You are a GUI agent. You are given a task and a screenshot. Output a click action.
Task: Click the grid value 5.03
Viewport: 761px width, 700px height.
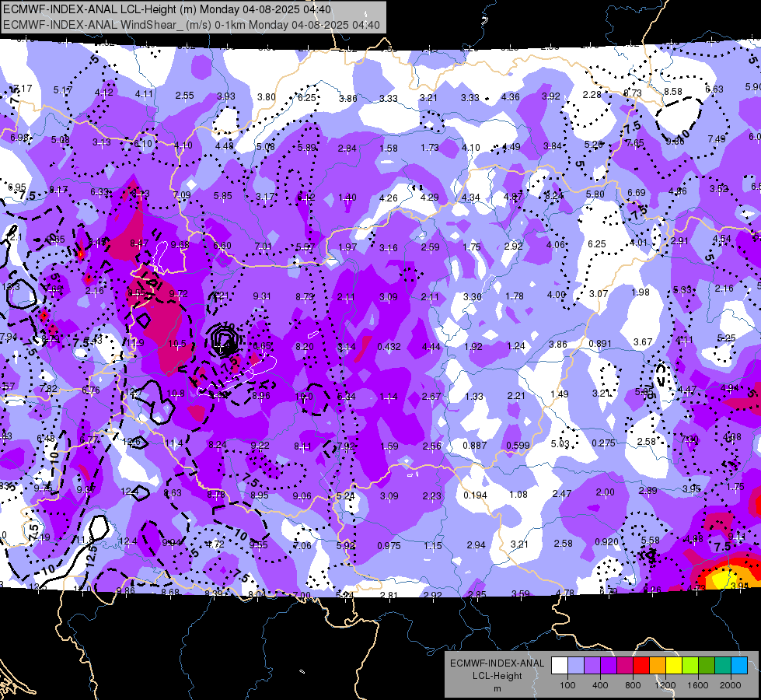(x=560, y=444)
